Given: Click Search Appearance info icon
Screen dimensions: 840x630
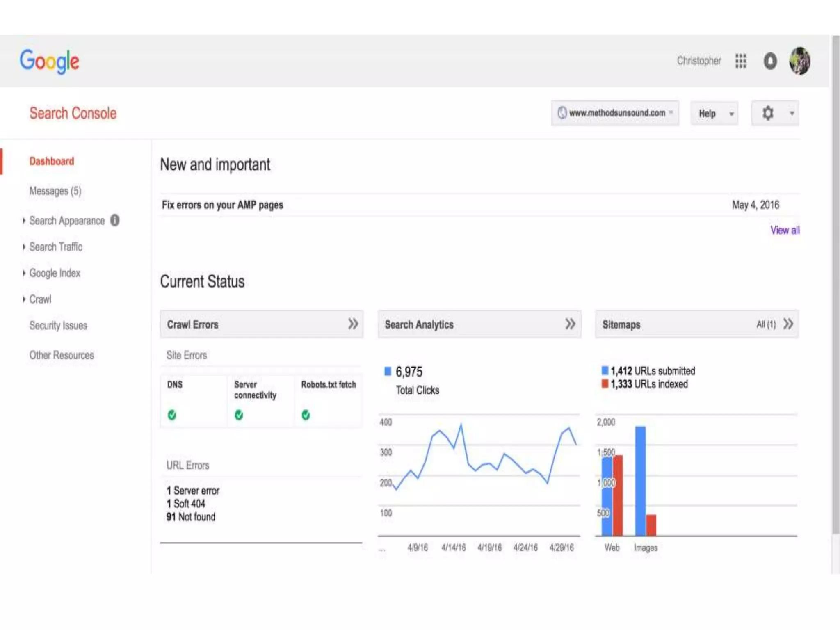Looking at the screenshot, I should [115, 221].
